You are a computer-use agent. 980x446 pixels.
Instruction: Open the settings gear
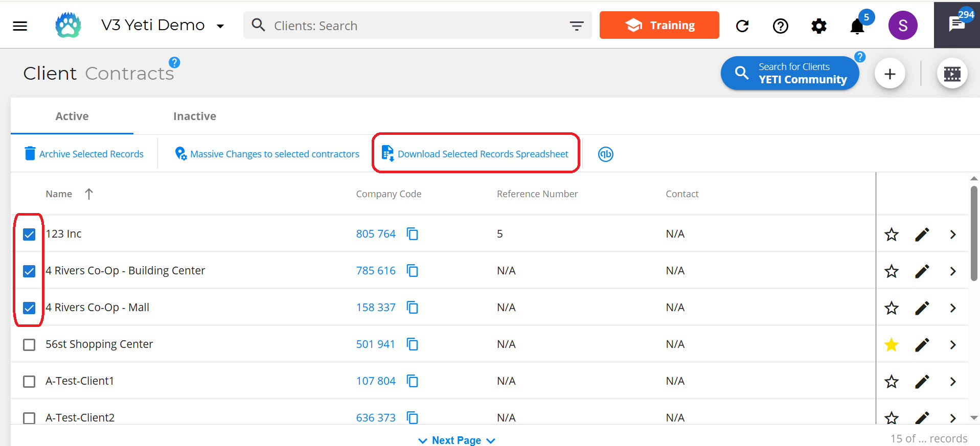pos(818,26)
